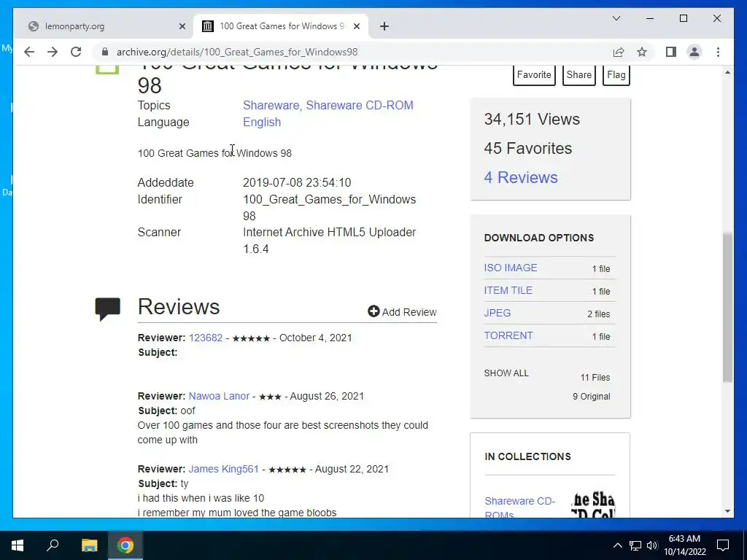Open reviewer James King561 profile
This screenshot has width=747, height=560.
coord(223,469)
